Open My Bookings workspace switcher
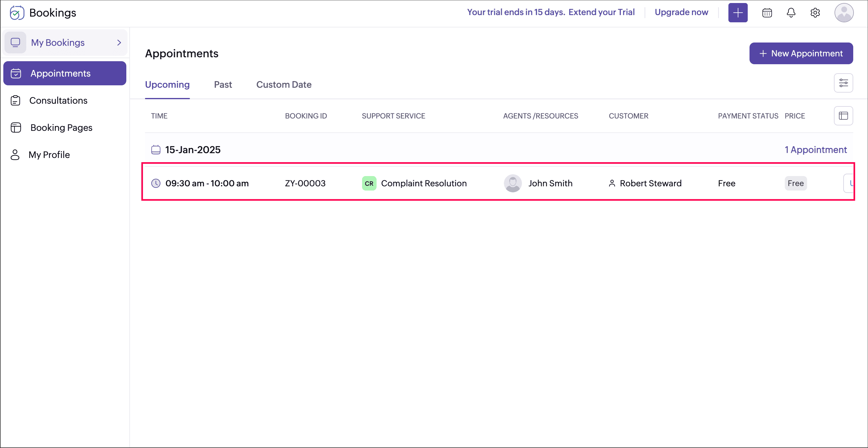The height and width of the screenshot is (448, 868). coord(57,43)
